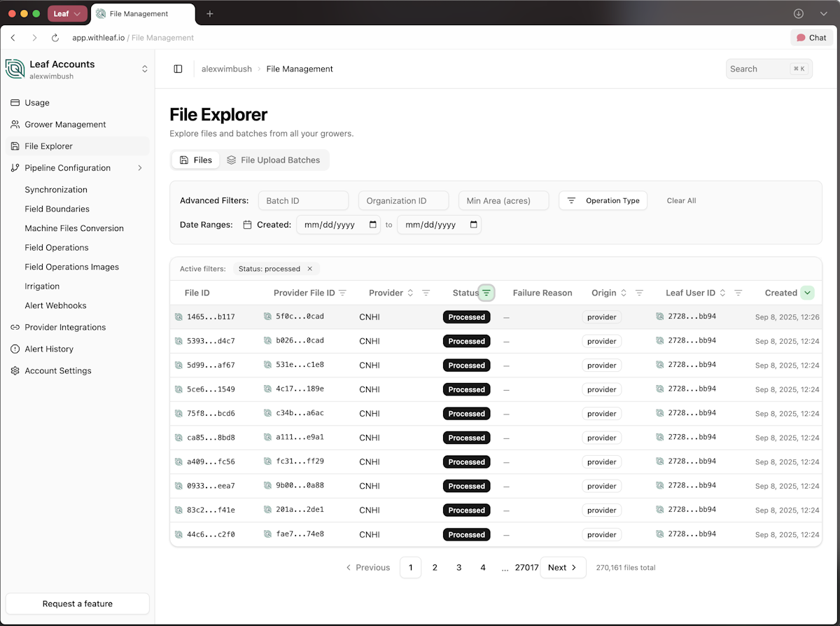Reload the page with the refresh icon
Screen dimensions: 840x626
click(x=55, y=38)
